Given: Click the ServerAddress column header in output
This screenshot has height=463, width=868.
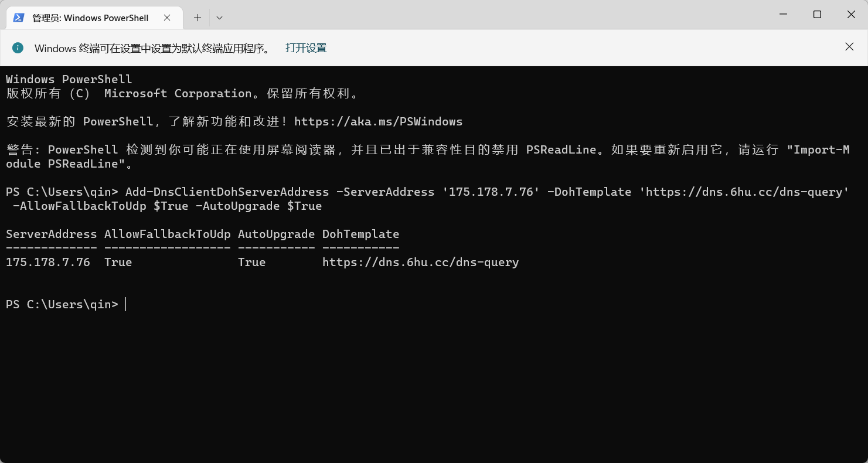Looking at the screenshot, I should 52,234.
